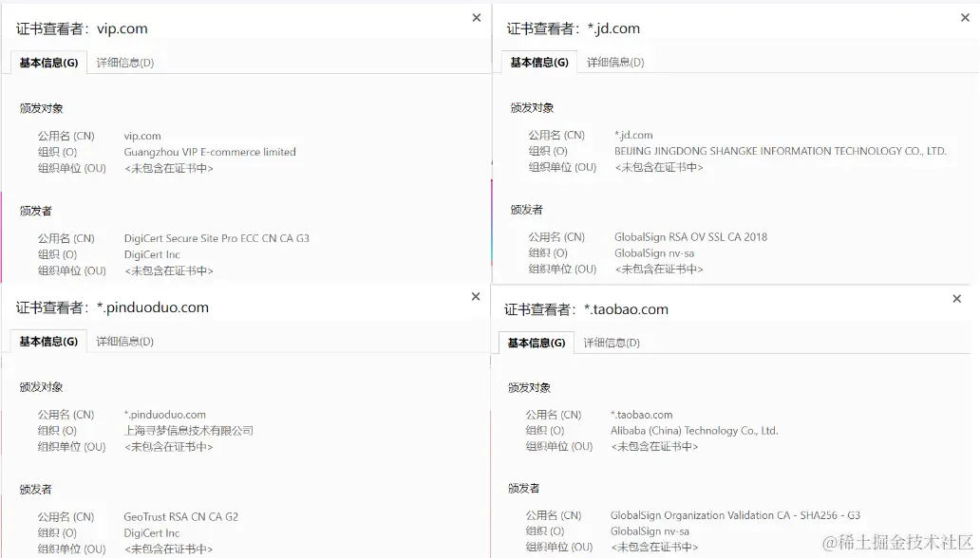
Task: Click the common name value *.pinduoduo.com
Action: pyautogui.click(x=165, y=415)
